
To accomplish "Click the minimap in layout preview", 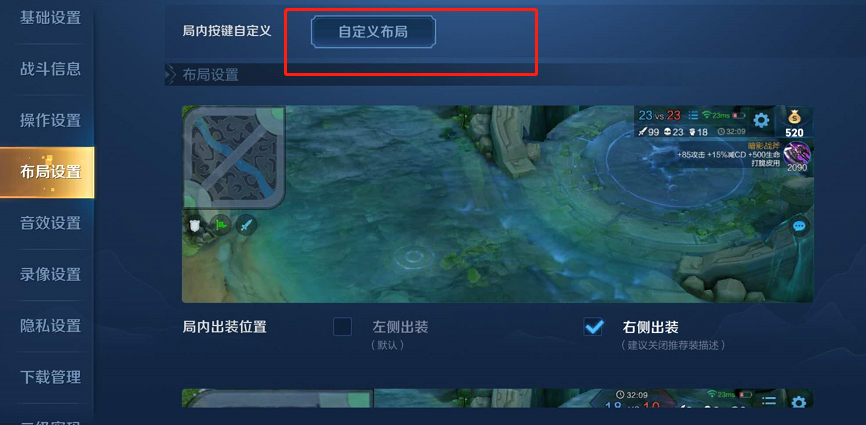I will [x=234, y=158].
